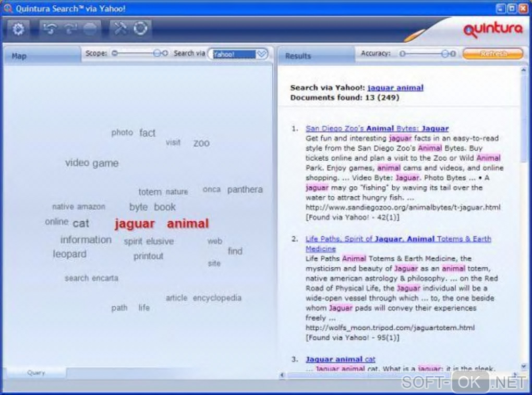
Task: Select 'cat' in the word cloud
Action: coord(81,224)
